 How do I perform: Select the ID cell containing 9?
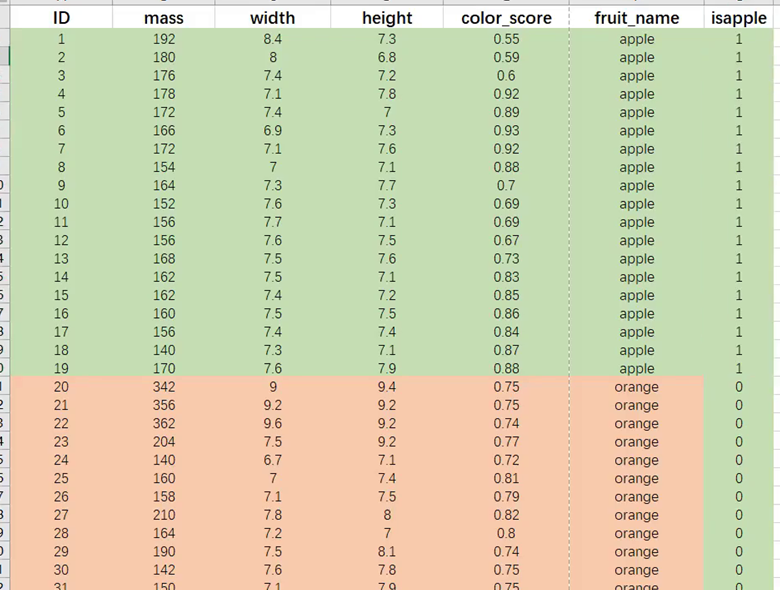61,186
